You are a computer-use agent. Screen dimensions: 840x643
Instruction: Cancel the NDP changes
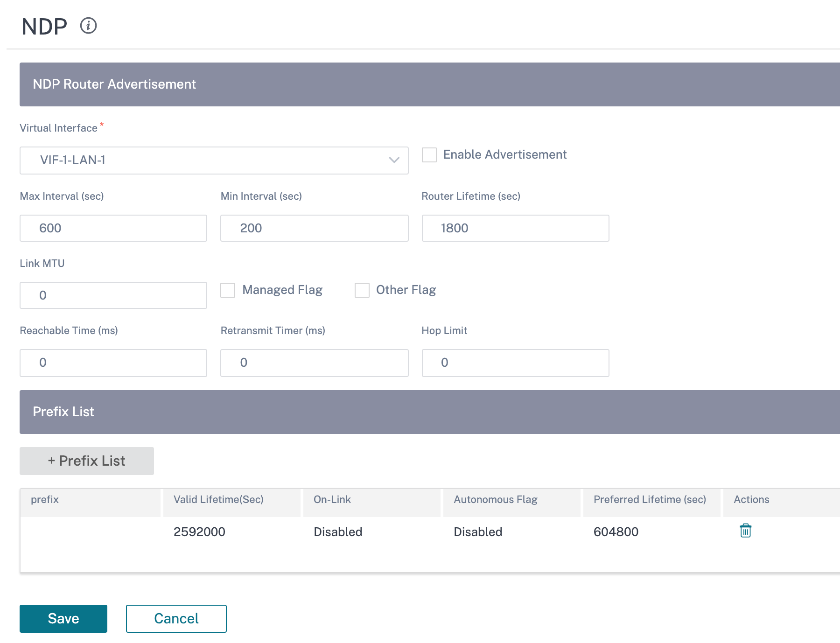pos(176,619)
